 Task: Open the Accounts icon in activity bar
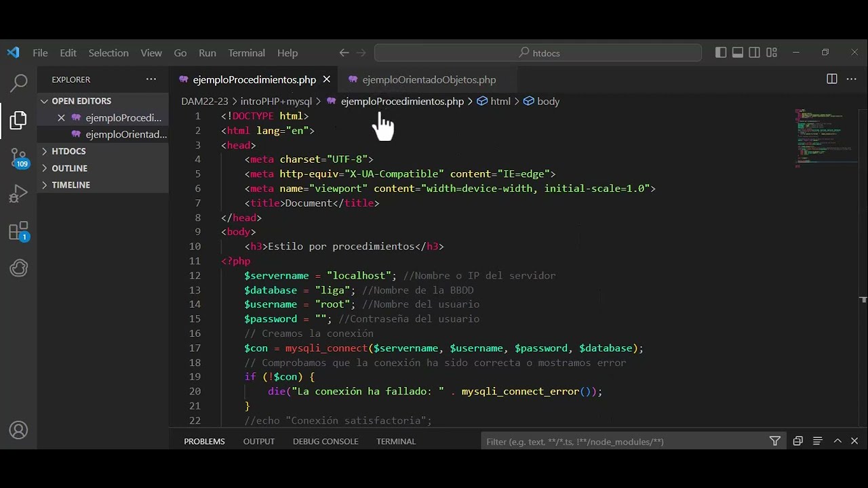[x=18, y=430]
